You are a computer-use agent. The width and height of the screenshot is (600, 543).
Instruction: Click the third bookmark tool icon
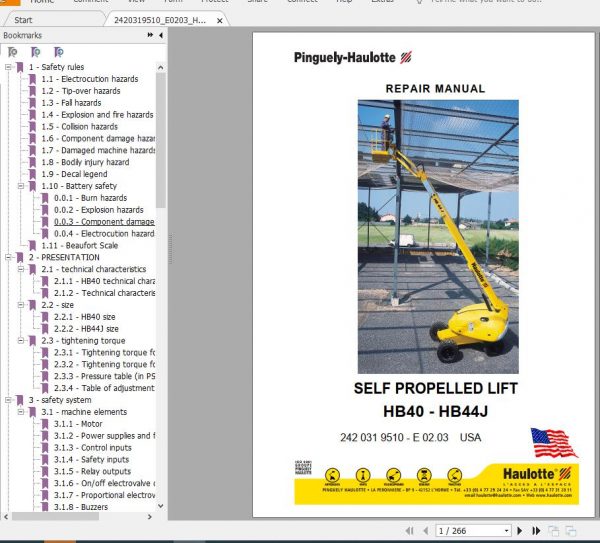[x=59, y=52]
